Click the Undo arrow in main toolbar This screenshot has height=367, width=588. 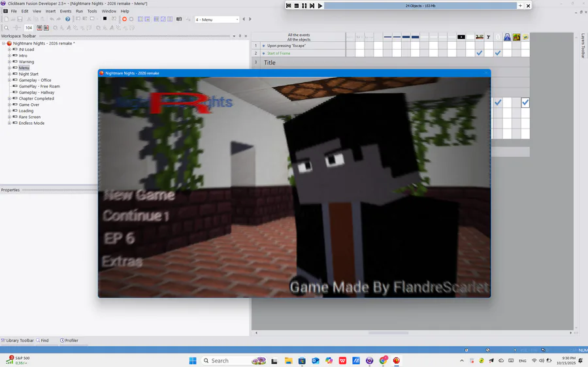[x=52, y=19]
